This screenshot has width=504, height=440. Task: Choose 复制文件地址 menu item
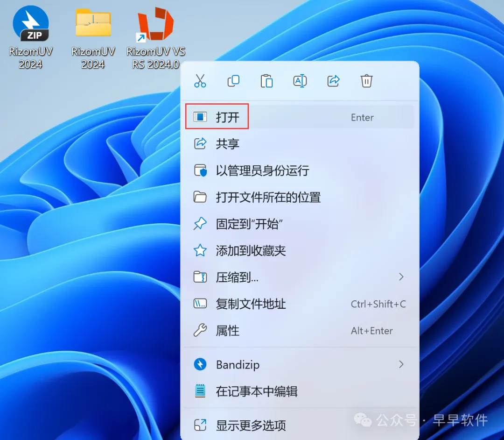point(300,304)
